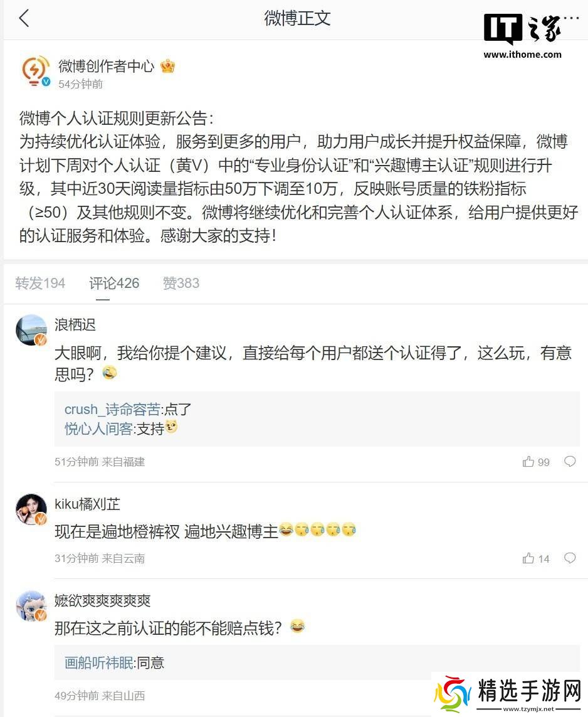
Task: Click the username 嬷欲爽爽爽爽爽
Action: tap(102, 601)
